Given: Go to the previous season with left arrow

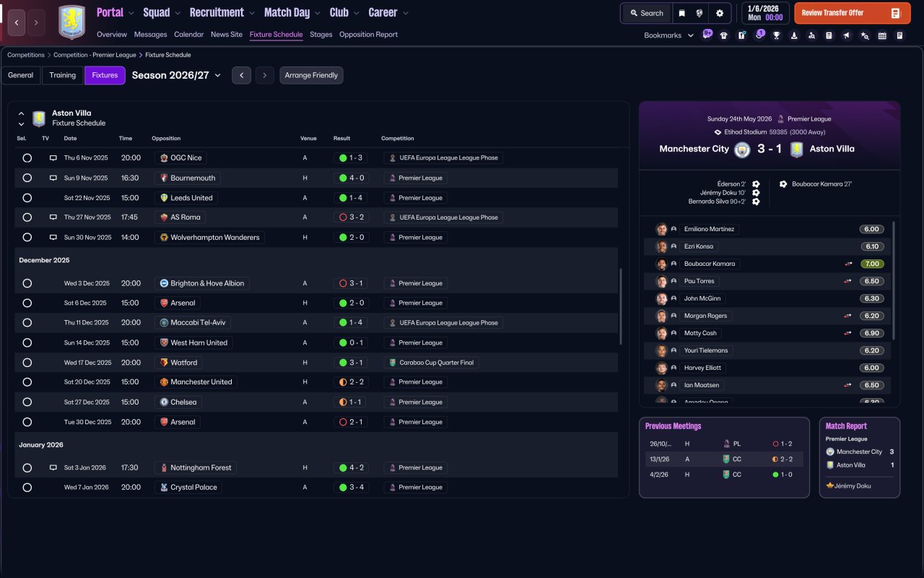Looking at the screenshot, I should coord(241,75).
